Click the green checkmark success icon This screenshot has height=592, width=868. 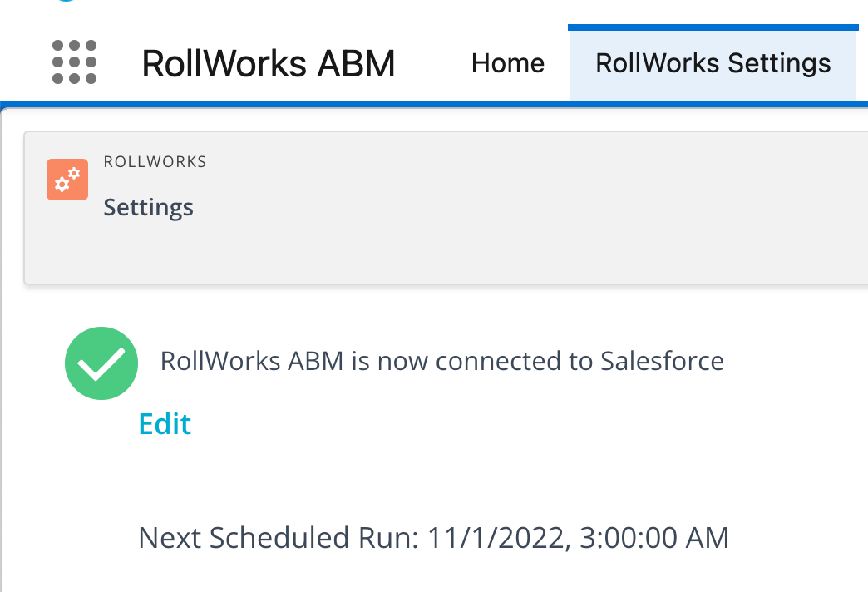(101, 363)
